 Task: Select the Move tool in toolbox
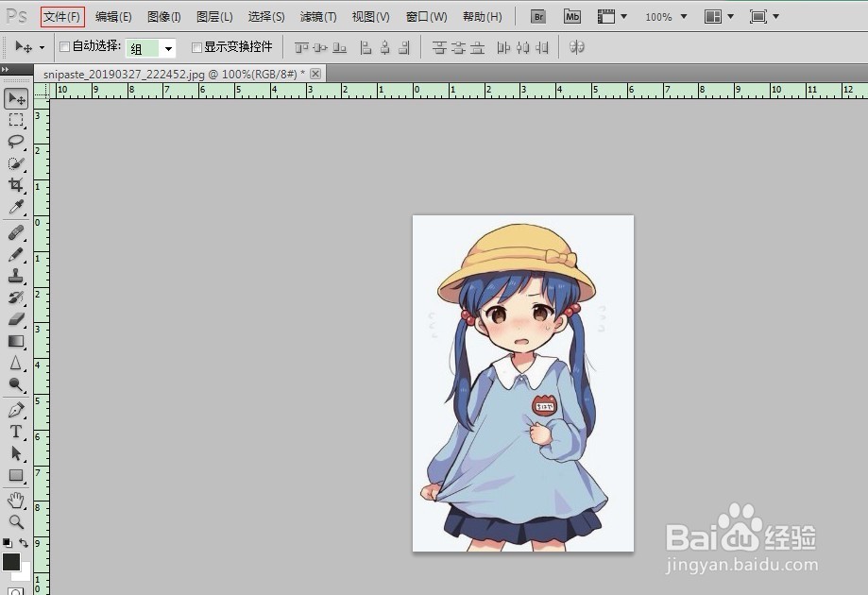tap(16, 98)
